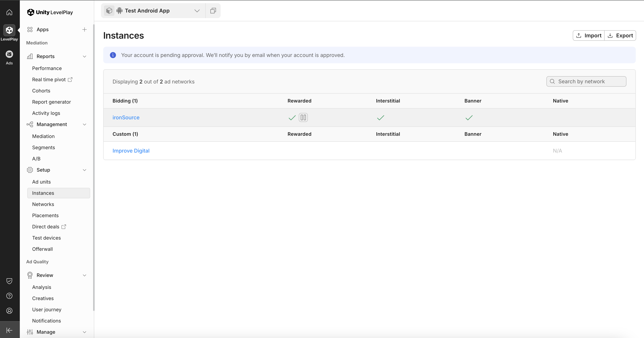The image size is (644, 338).
Task: Open Ad Quality Analysis
Action: (42, 287)
